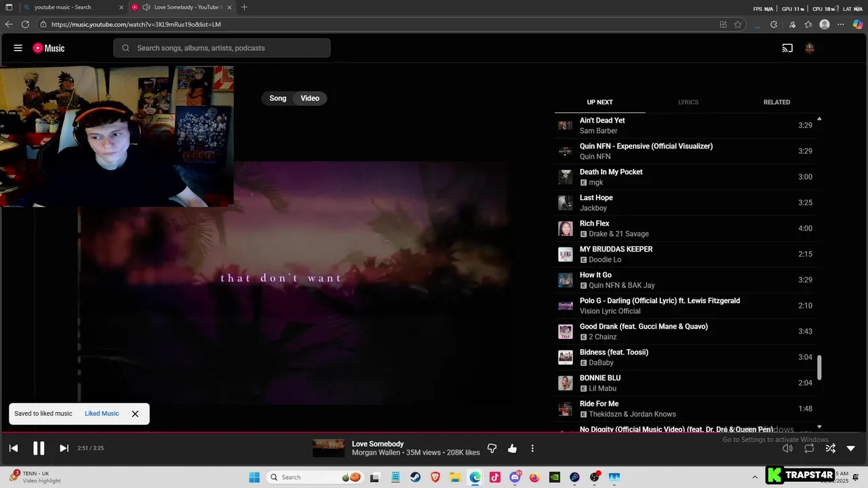Play MY BRUDDAS KEEPER from queue
Screen dimensions: 868x488
click(685, 254)
